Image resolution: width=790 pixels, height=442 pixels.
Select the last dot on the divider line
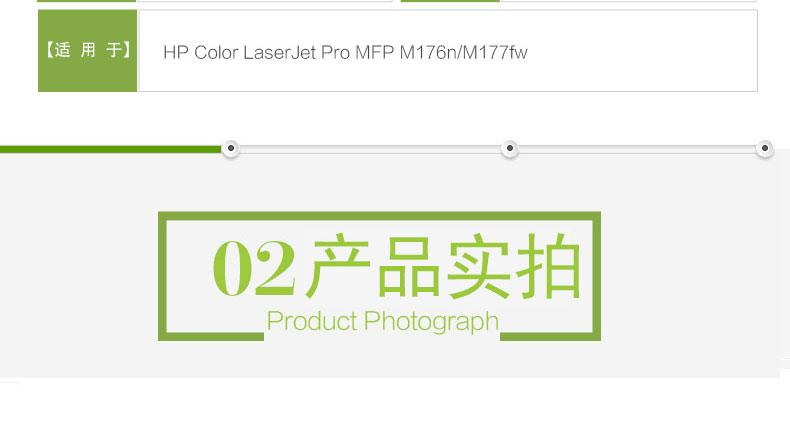coord(765,148)
